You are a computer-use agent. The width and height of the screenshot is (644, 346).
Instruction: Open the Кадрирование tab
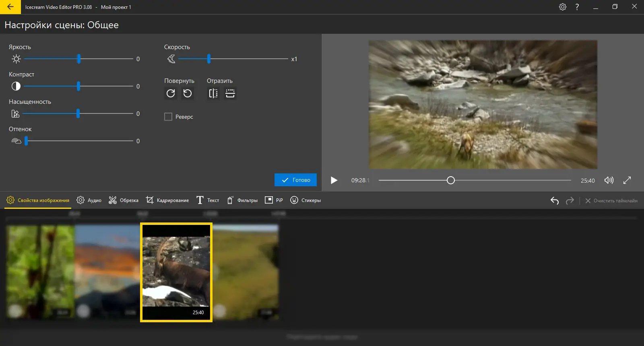click(x=167, y=200)
